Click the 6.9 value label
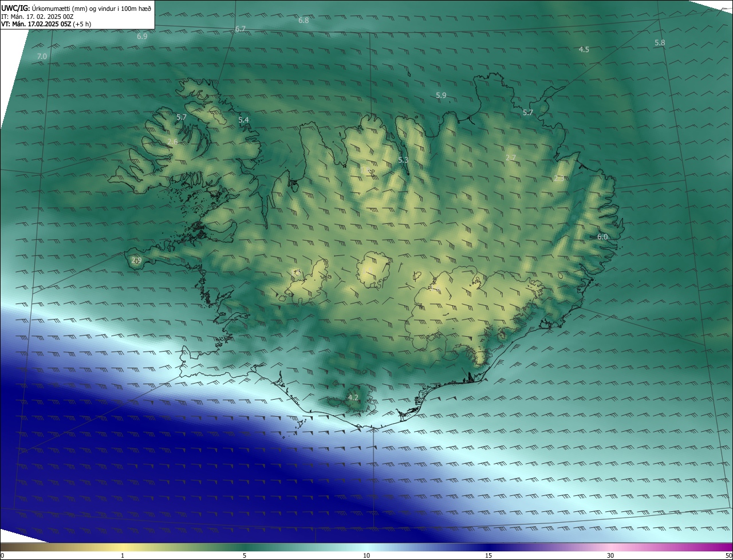The height and width of the screenshot is (560, 733). pyautogui.click(x=142, y=37)
